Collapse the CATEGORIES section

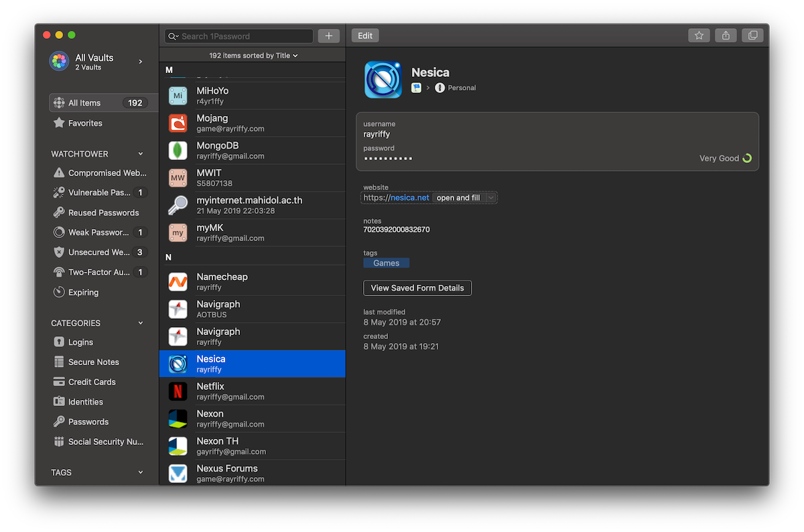(x=140, y=323)
